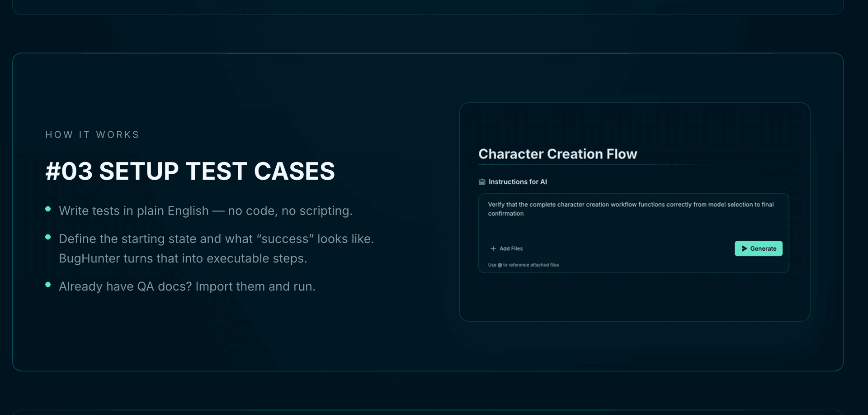Click the HOW IT WORKS label
This screenshot has height=415, width=868.
click(92, 135)
